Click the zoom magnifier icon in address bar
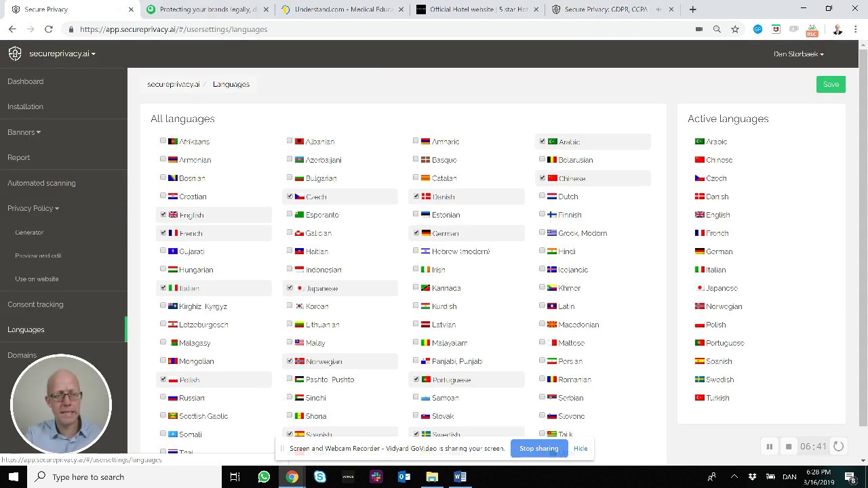The height and width of the screenshot is (488, 868). (717, 29)
